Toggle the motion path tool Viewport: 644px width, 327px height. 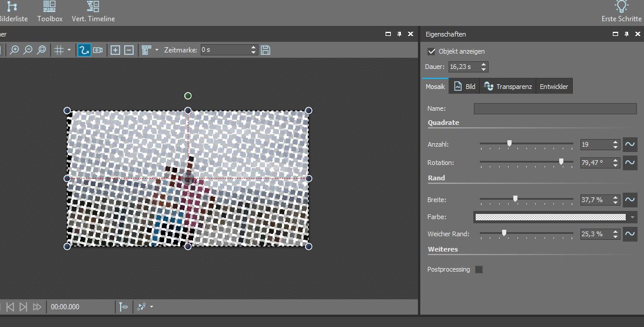pyautogui.click(x=84, y=50)
